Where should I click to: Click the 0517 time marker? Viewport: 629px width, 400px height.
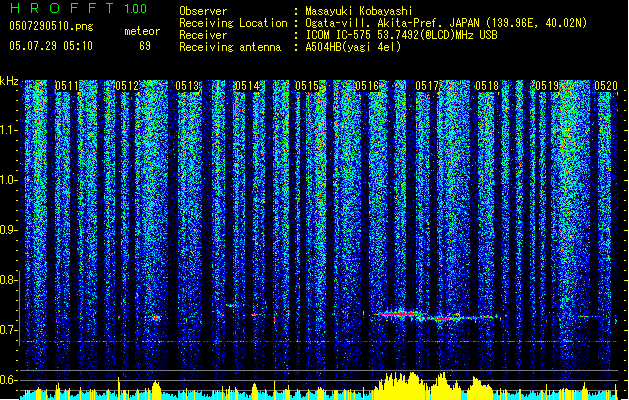click(427, 86)
